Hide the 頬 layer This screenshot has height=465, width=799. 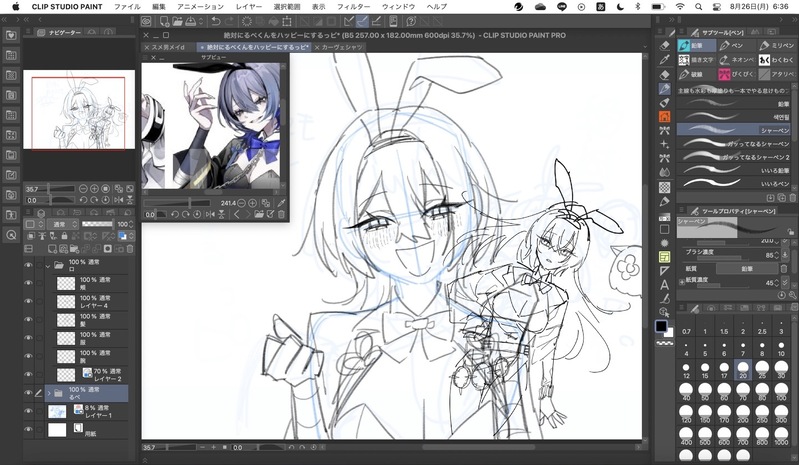(x=28, y=283)
